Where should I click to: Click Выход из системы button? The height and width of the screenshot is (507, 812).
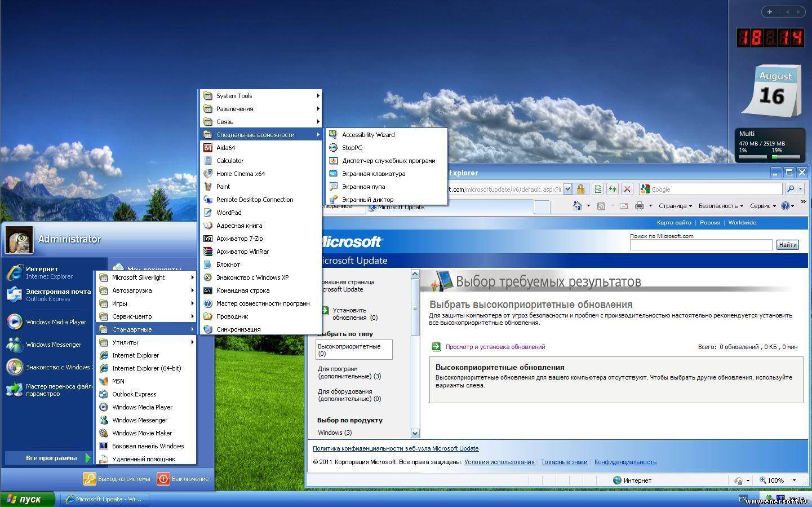tap(117, 479)
